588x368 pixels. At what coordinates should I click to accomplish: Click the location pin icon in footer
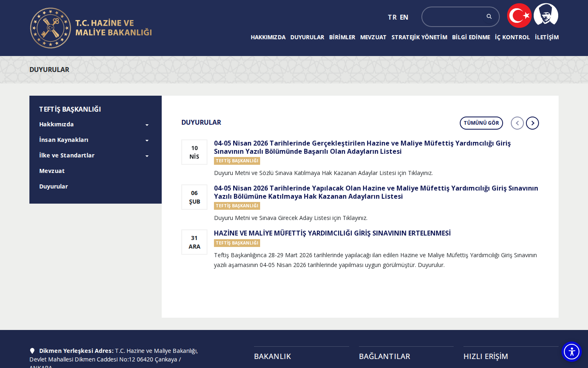(x=32, y=351)
